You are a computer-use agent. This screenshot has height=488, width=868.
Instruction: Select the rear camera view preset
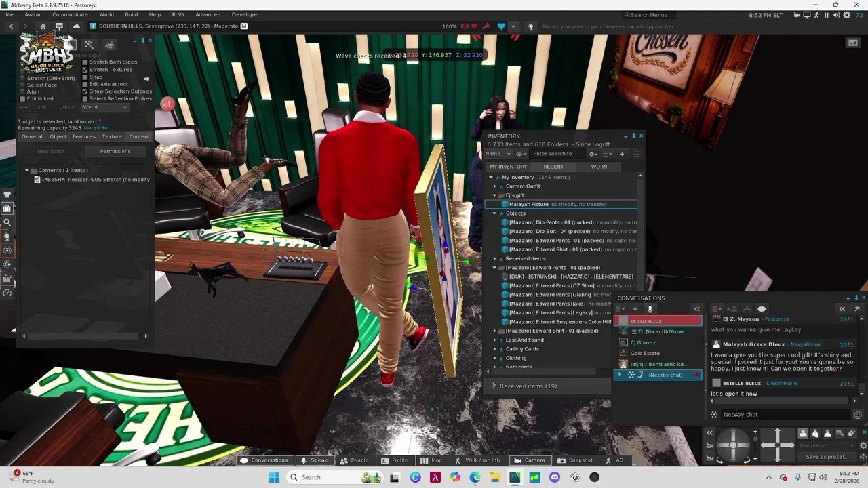(x=827, y=433)
